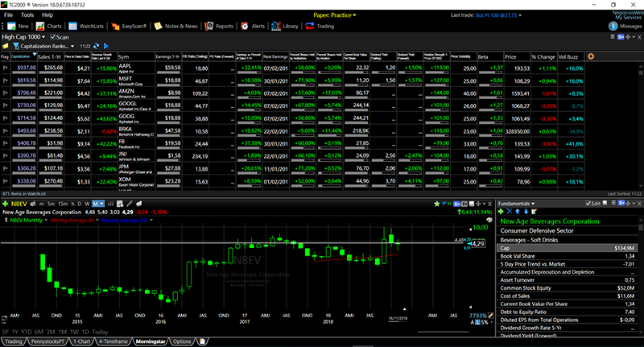Toggle the flag for AMZN row
The image size is (644, 347).
[x=6, y=93]
